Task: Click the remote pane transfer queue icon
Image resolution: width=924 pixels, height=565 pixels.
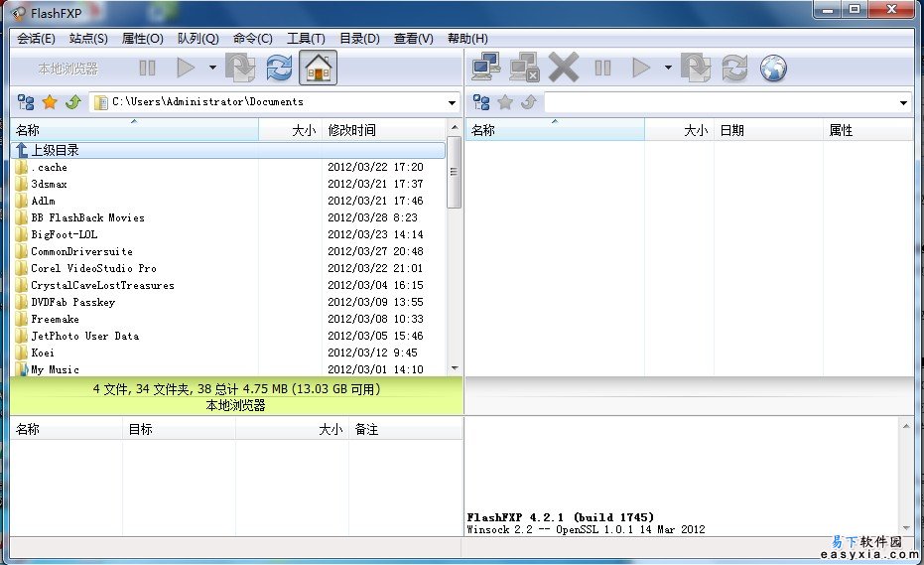Action: pos(696,68)
